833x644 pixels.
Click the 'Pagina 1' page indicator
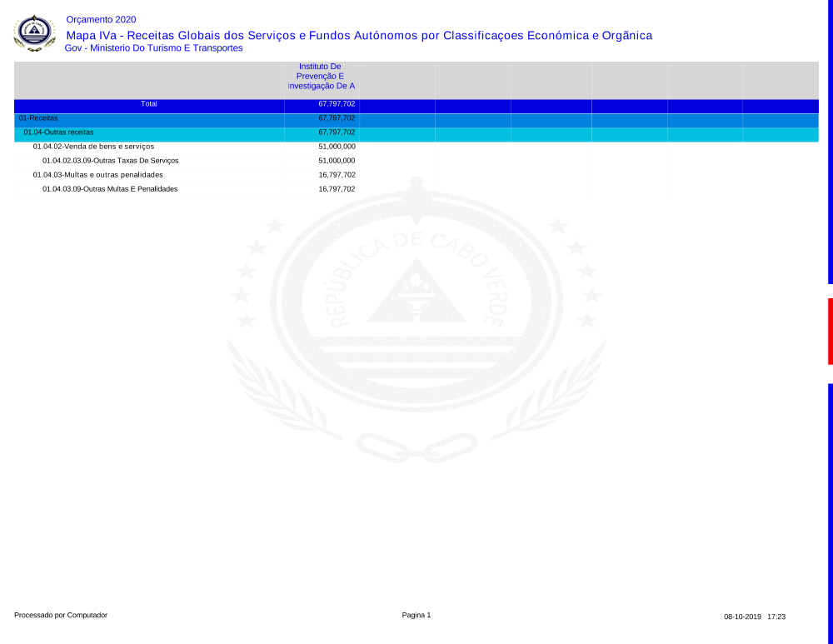tap(416, 615)
